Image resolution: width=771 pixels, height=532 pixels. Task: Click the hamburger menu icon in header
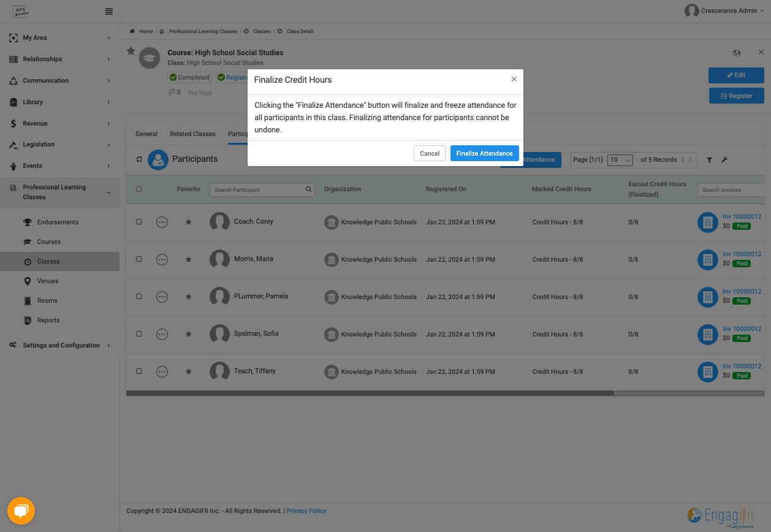pyautogui.click(x=109, y=11)
